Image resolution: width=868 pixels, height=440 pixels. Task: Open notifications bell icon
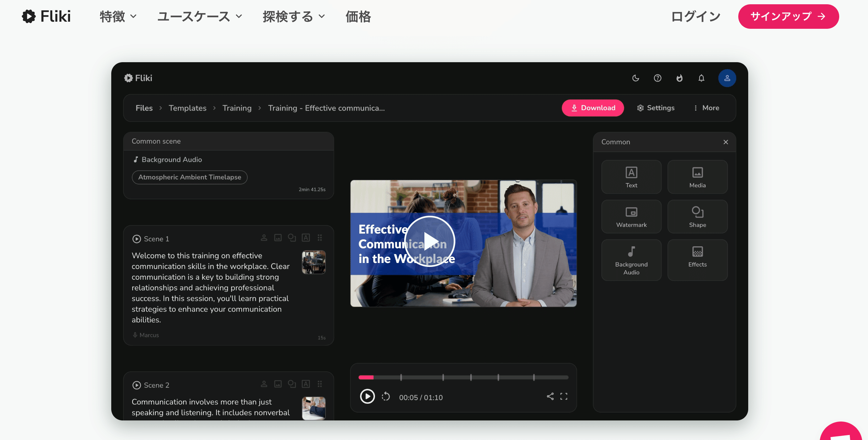tap(701, 78)
